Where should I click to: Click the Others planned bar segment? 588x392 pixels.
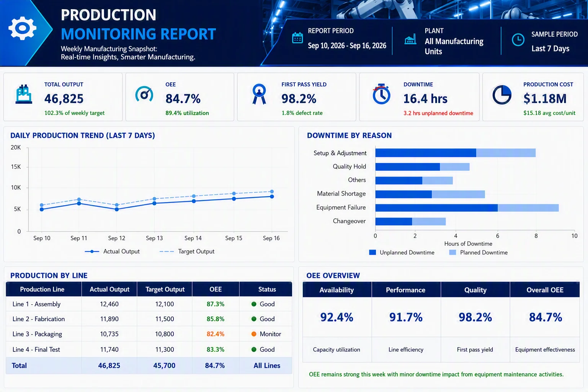click(438, 180)
